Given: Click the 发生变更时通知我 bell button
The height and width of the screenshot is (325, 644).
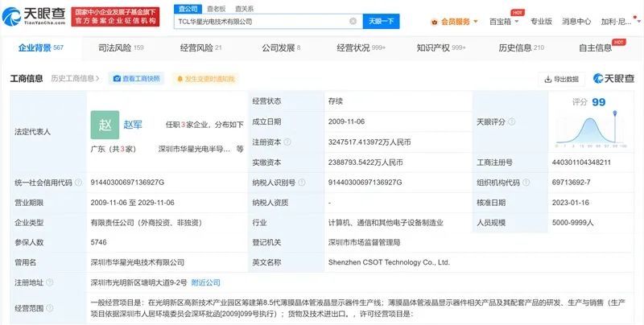Looking at the screenshot, I should [x=205, y=78].
